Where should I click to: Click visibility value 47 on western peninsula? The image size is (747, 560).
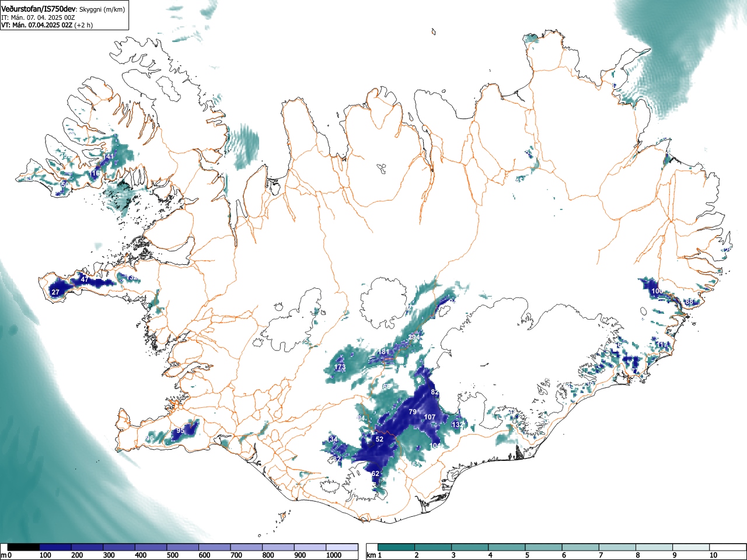pyautogui.click(x=85, y=279)
